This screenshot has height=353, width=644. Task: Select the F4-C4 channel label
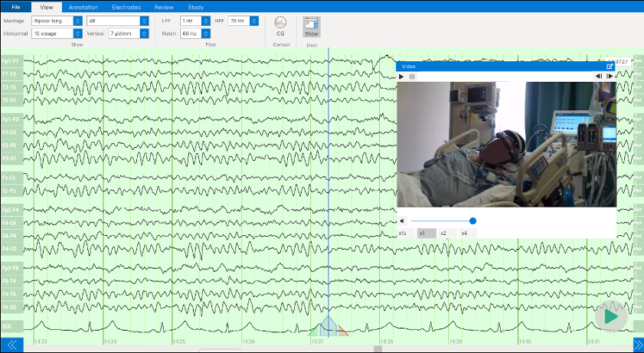(12, 223)
